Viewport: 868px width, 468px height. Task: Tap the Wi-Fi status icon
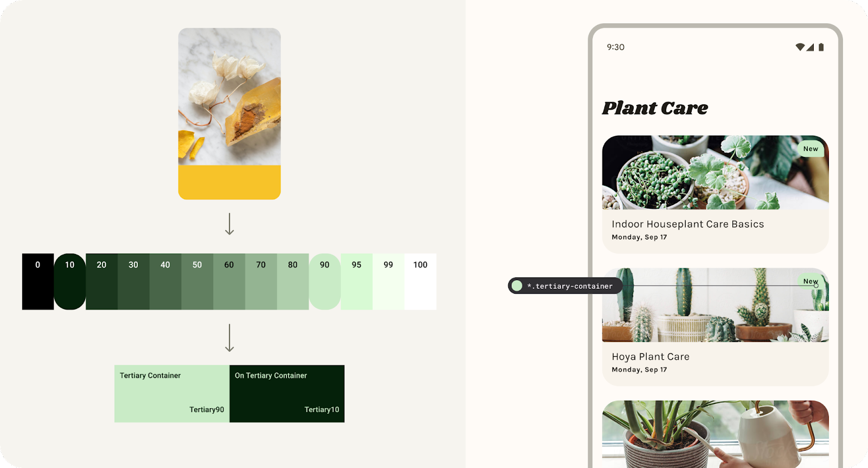800,47
